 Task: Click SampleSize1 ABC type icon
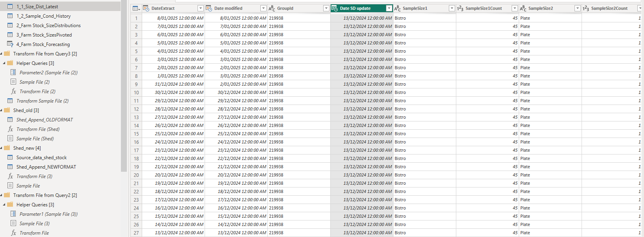click(x=397, y=8)
